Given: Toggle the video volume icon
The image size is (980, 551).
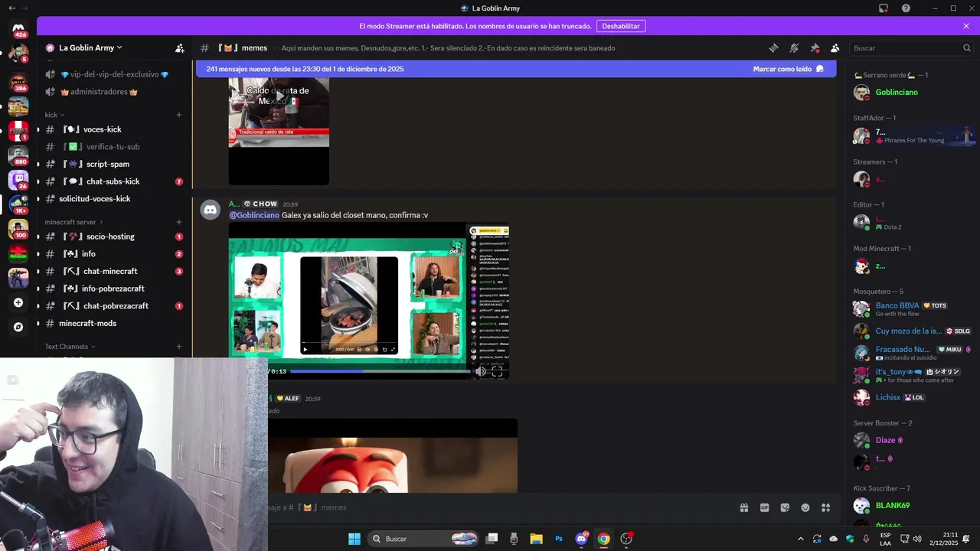Looking at the screenshot, I should click(x=481, y=371).
